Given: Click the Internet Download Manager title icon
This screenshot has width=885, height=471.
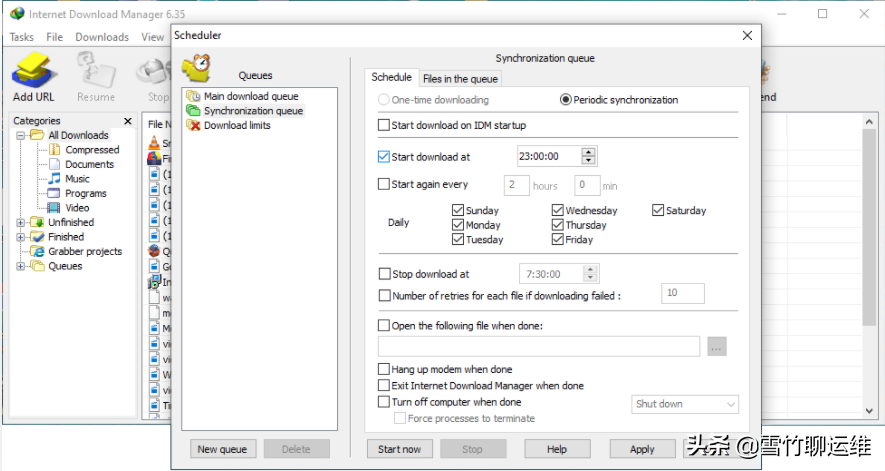Looking at the screenshot, I should 18,13.
